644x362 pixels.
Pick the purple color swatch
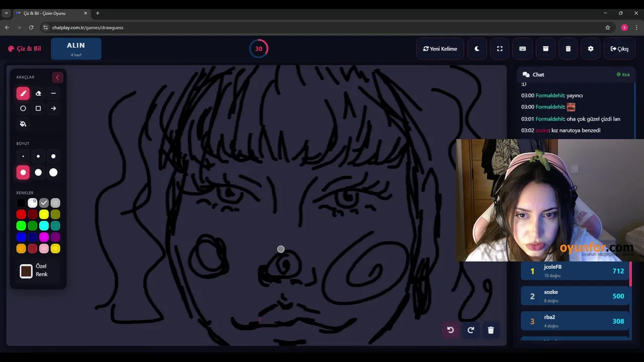pos(55,237)
